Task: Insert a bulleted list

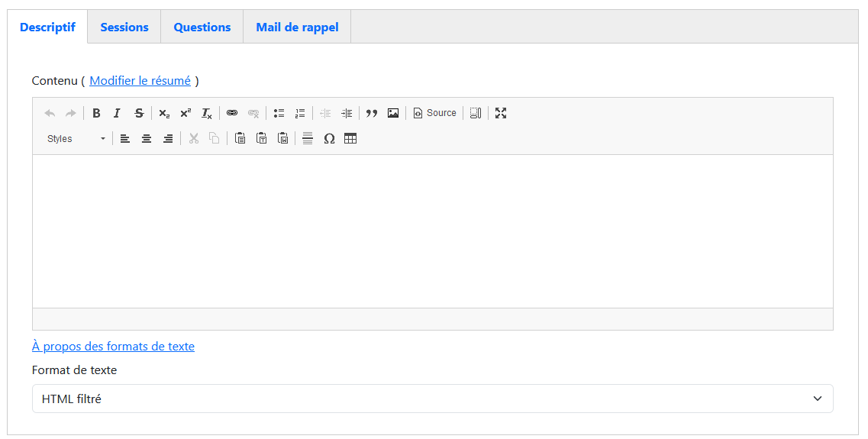Action: pos(279,113)
